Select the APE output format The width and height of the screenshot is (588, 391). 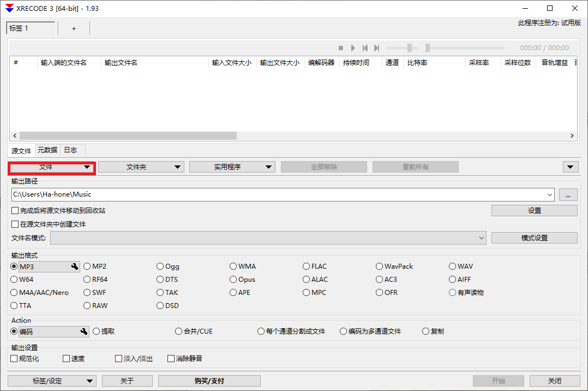coord(240,293)
